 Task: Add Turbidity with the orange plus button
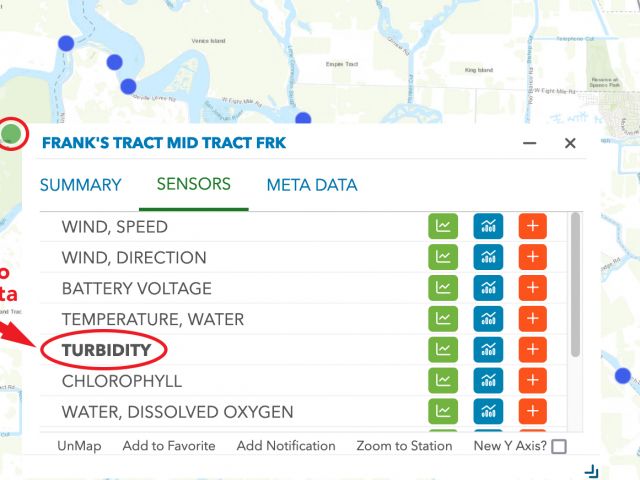tap(533, 349)
